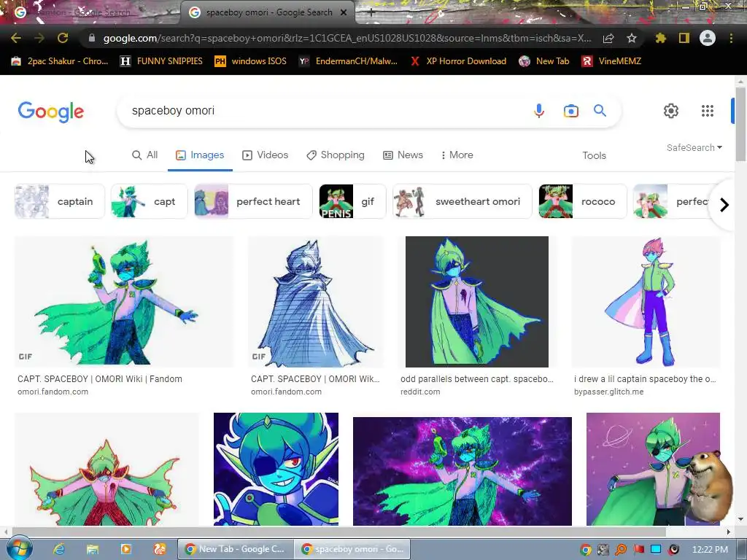Click the Google logo
This screenshot has width=747, height=560.
coord(51,112)
